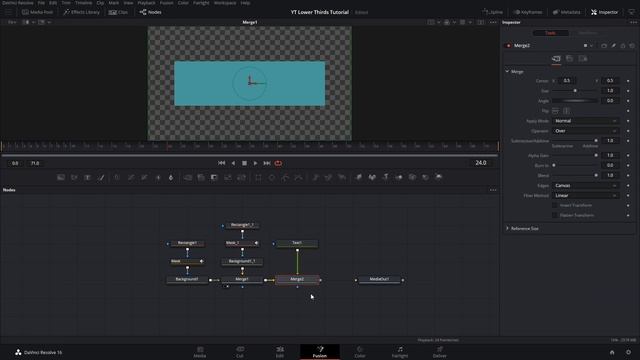
Task: Add a Polygon mask from the toolbar
Action: point(285,177)
